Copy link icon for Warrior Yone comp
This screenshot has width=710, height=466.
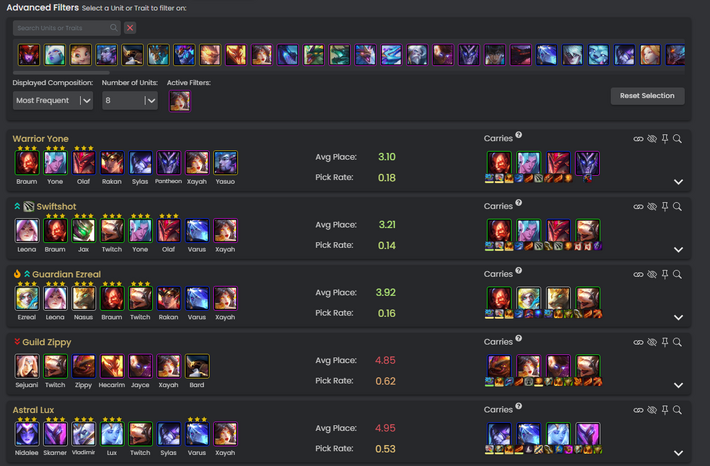(x=638, y=139)
